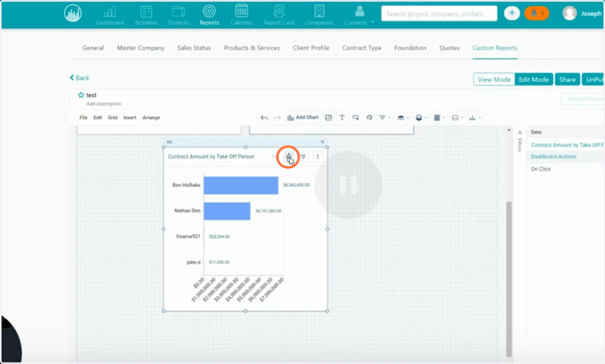Select the Custom Reports tab

(x=495, y=48)
